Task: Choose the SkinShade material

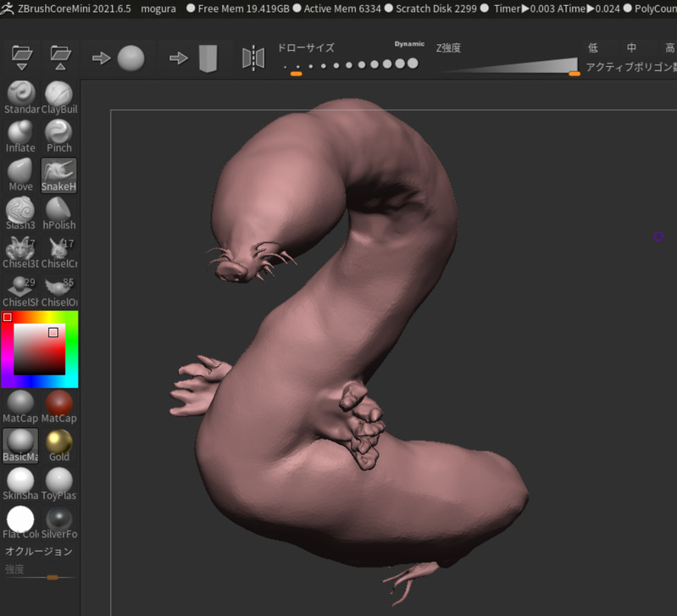Action: point(20,484)
